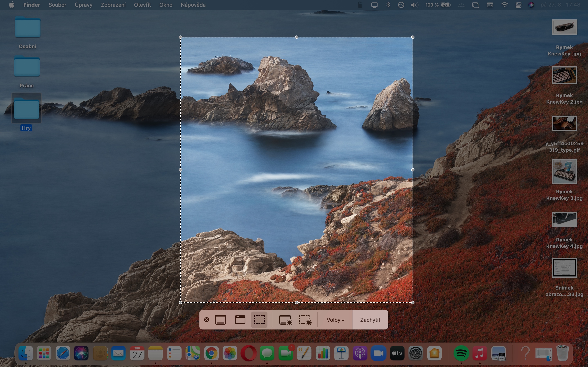Click the Wi-Fi status icon

(504, 5)
